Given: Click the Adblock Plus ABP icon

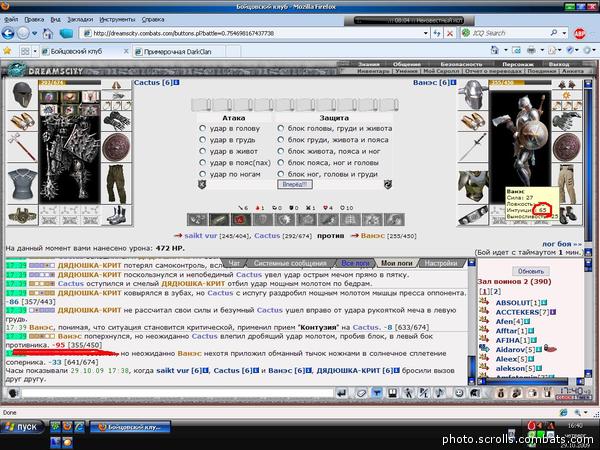Looking at the screenshot, I should 579,33.
